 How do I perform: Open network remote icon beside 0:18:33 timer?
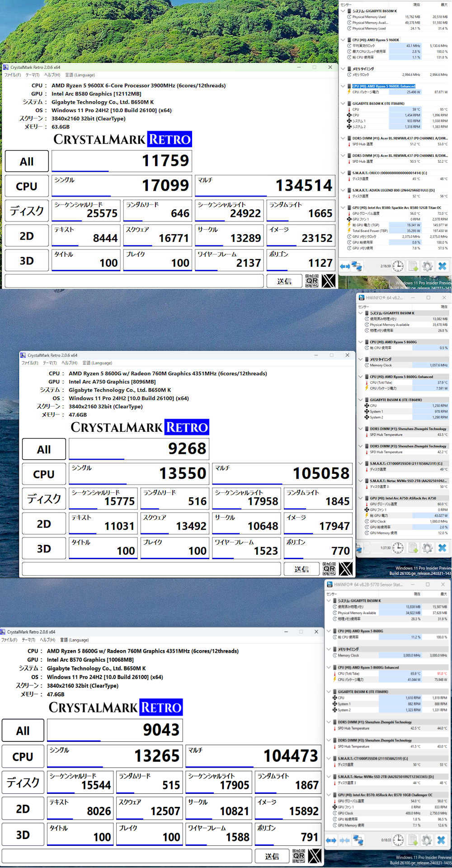click(358, 840)
